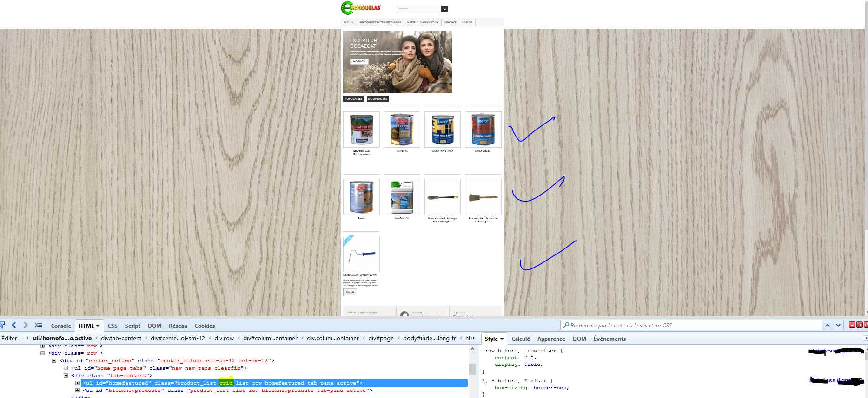868x398 pixels.
Task: Click the SHOP NOW banner button
Action: coord(359,61)
